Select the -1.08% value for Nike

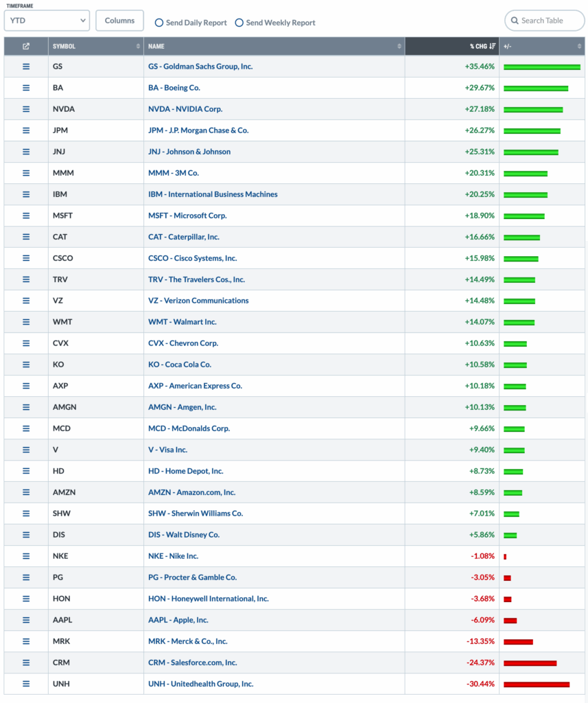tap(482, 556)
